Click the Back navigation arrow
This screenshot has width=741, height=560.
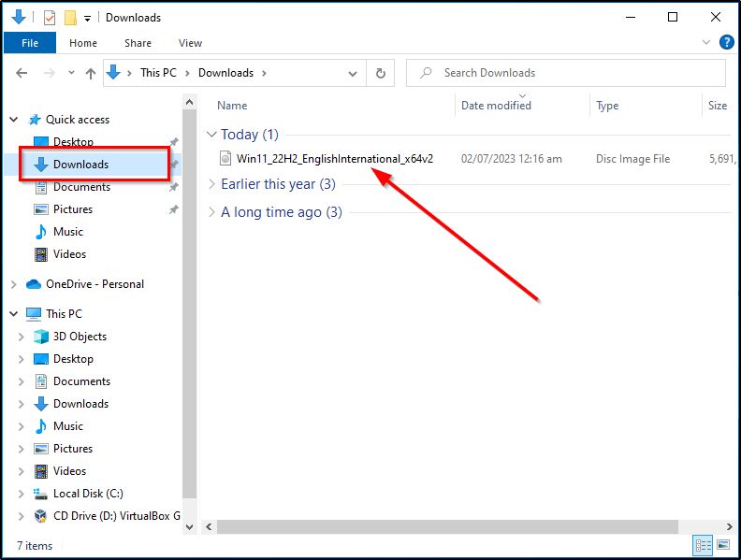[x=22, y=73]
